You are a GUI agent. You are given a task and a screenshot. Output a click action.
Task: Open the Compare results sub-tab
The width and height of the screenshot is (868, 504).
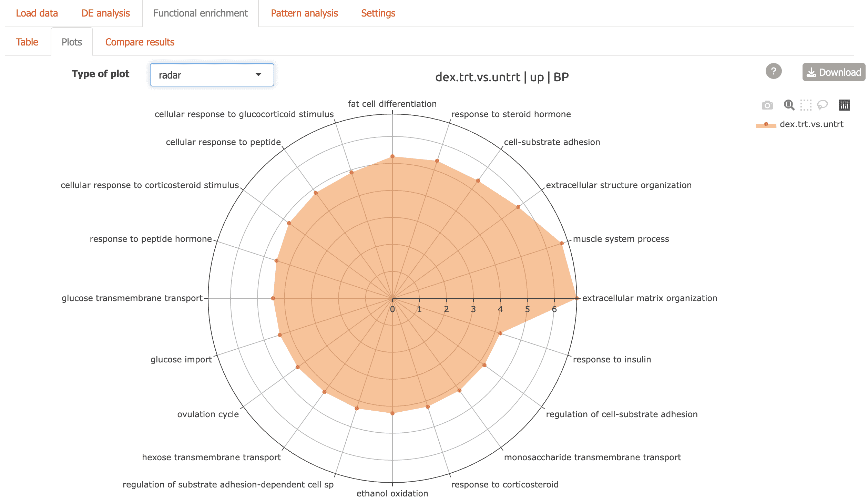pos(140,42)
